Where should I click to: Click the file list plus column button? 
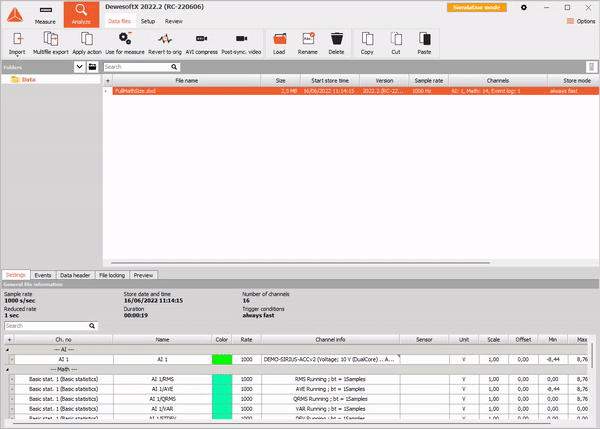pyautogui.click(x=108, y=81)
